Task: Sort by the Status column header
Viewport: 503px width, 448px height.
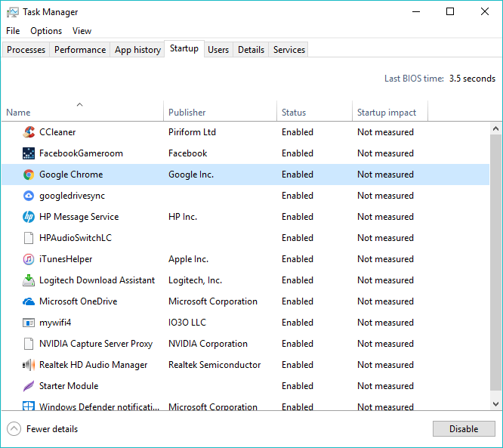Action: (x=314, y=111)
